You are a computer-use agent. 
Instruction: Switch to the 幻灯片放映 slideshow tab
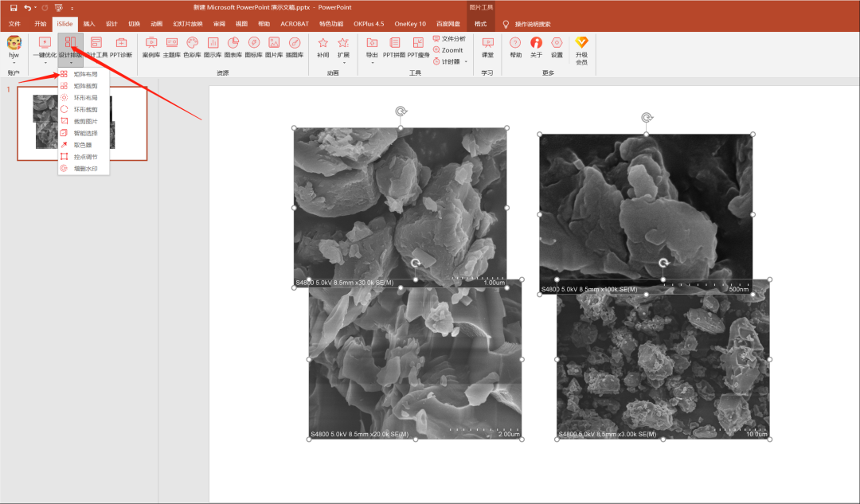188,24
